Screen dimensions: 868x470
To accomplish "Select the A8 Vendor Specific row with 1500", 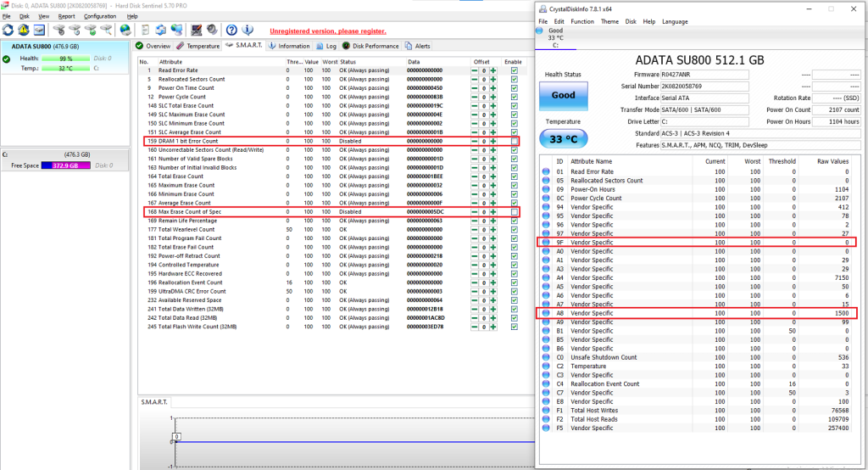I will (696, 313).
